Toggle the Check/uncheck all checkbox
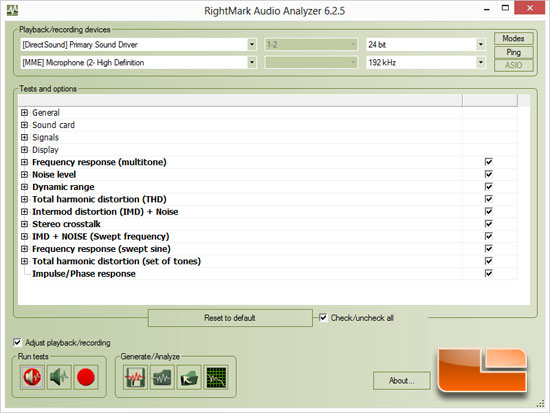Viewport: 550px width, 413px height. pyautogui.click(x=323, y=318)
